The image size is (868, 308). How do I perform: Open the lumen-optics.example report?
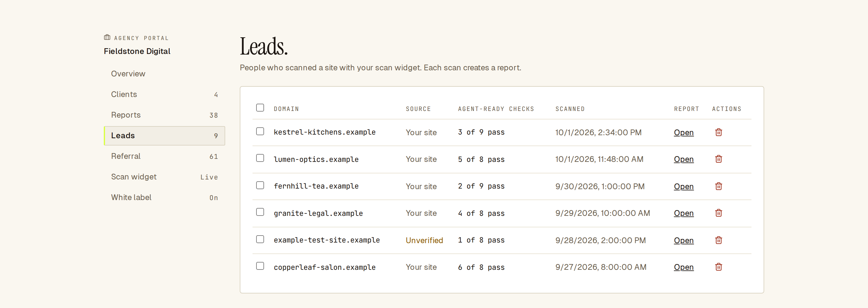[x=684, y=159]
